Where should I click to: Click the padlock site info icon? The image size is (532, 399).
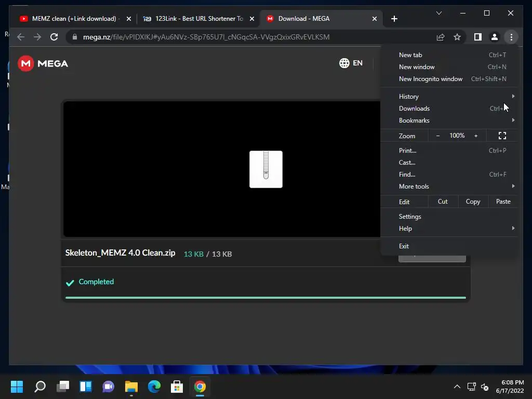[75, 37]
